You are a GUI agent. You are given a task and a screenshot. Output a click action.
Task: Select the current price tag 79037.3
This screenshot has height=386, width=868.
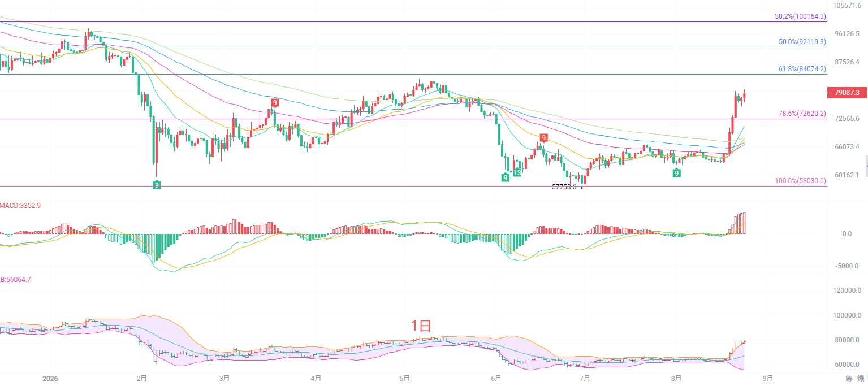click(846, 93)
